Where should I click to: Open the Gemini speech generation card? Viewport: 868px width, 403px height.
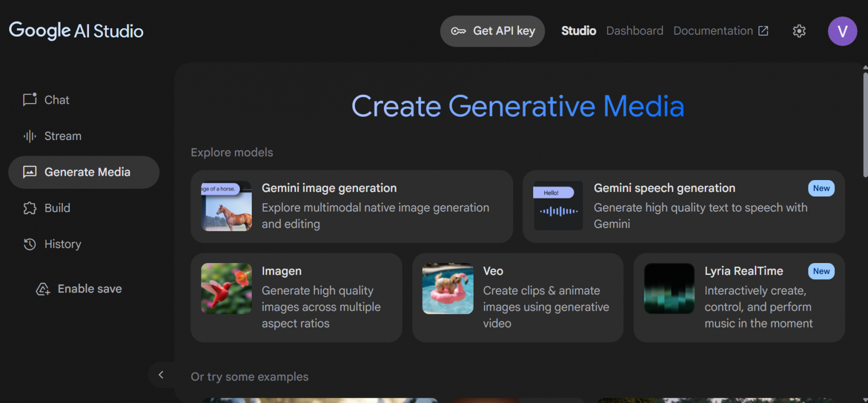(x=684, y=207)
